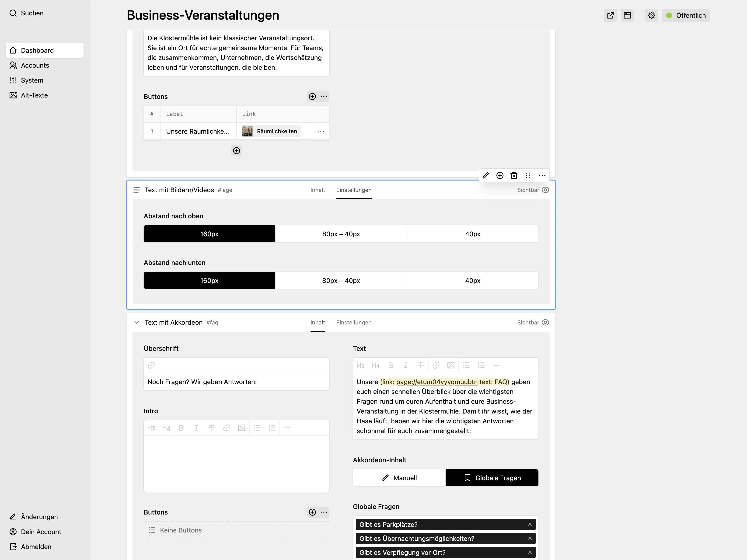
Task: Expand the Text mit Bildern/Videos block icon
Action: (x=136, y=190)
